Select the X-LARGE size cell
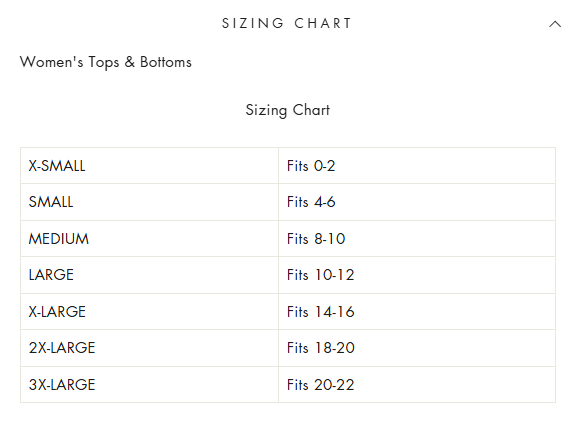573x429 pixels. click(149, 312)
